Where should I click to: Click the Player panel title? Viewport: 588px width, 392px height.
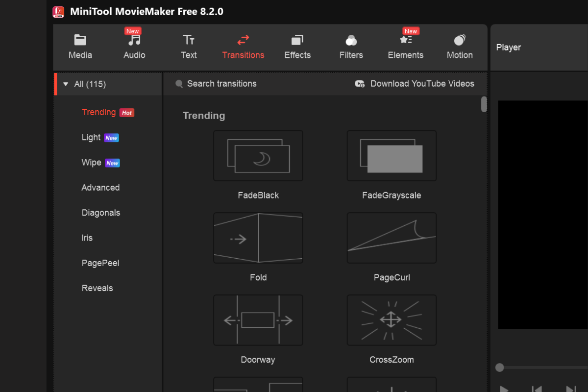click(x=509, y=48)
